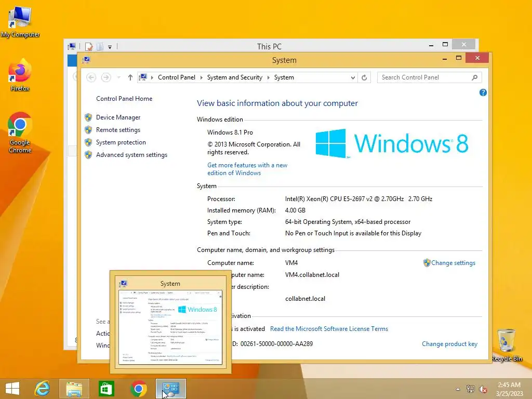
Task: Open Chrome from the taskbar
Action: [x=138, y=389]
